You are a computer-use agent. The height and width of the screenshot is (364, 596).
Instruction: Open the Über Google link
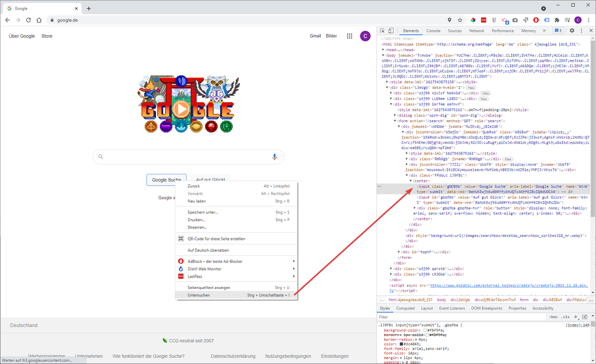[x=22, y=36]
